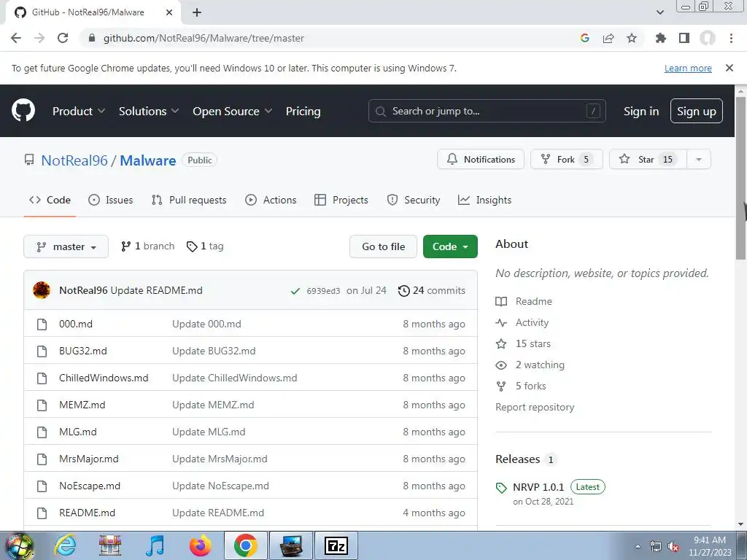Bookmark this page with the star icon

(x=632, y=38)
